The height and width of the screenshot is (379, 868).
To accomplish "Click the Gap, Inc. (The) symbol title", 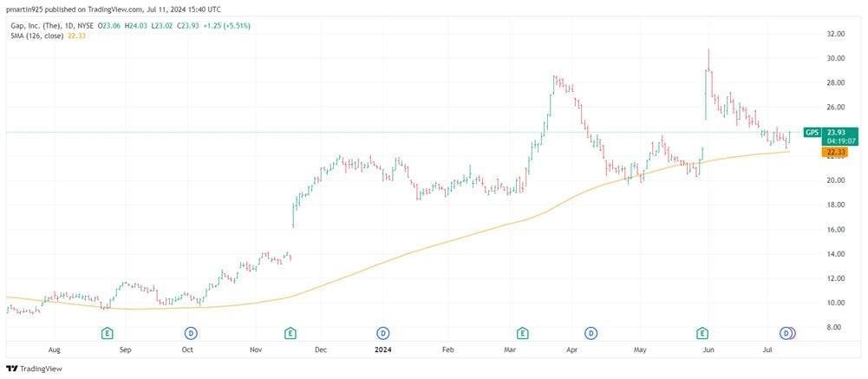I will point(34,25).
